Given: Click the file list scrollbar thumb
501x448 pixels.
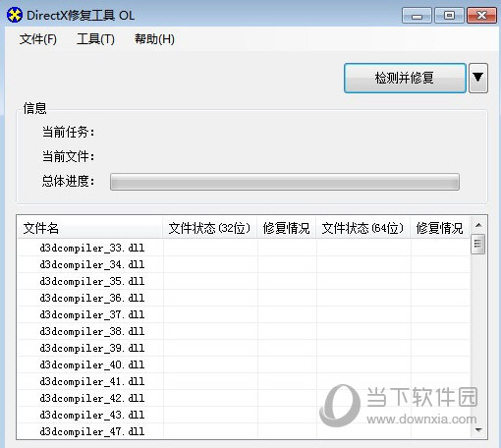Looking at the screenshot, I should 478,244.
